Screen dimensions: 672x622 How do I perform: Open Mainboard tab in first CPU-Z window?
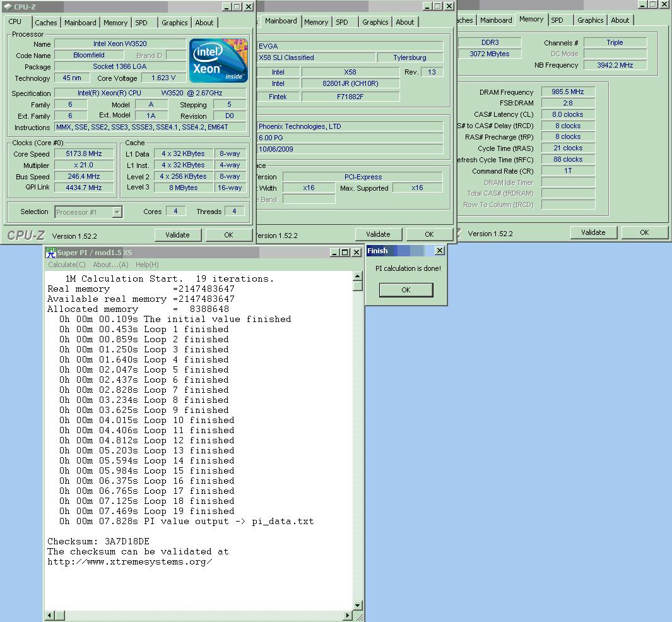80,23
